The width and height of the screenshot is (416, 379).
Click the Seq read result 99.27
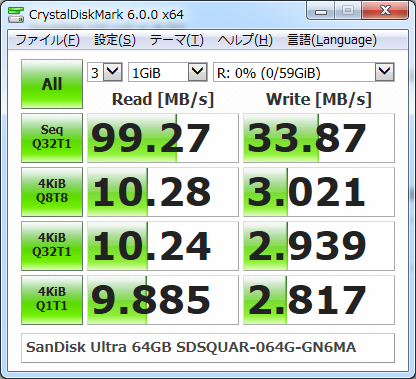163,138
